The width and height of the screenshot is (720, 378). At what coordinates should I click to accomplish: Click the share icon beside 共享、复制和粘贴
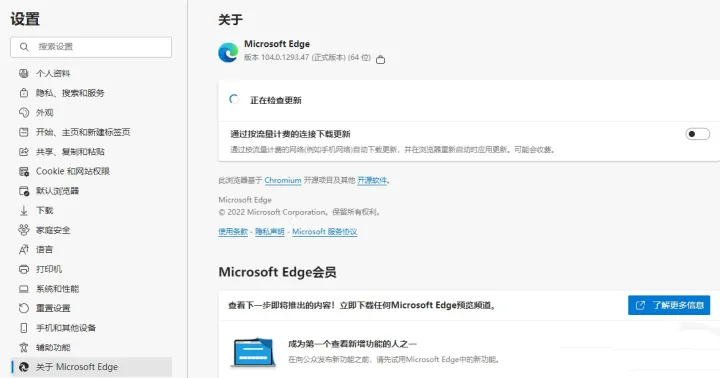24,152
